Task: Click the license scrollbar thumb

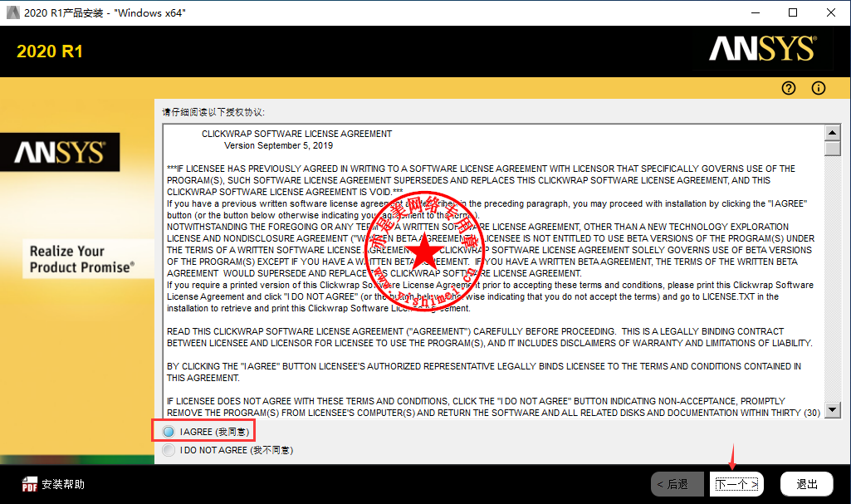Action: point(832,148)
